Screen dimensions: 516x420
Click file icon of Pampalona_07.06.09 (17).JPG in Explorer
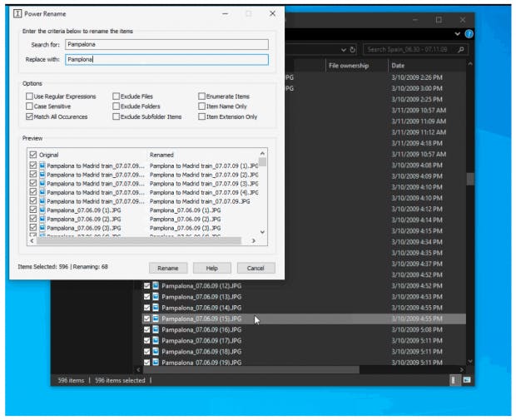[156, 340]
